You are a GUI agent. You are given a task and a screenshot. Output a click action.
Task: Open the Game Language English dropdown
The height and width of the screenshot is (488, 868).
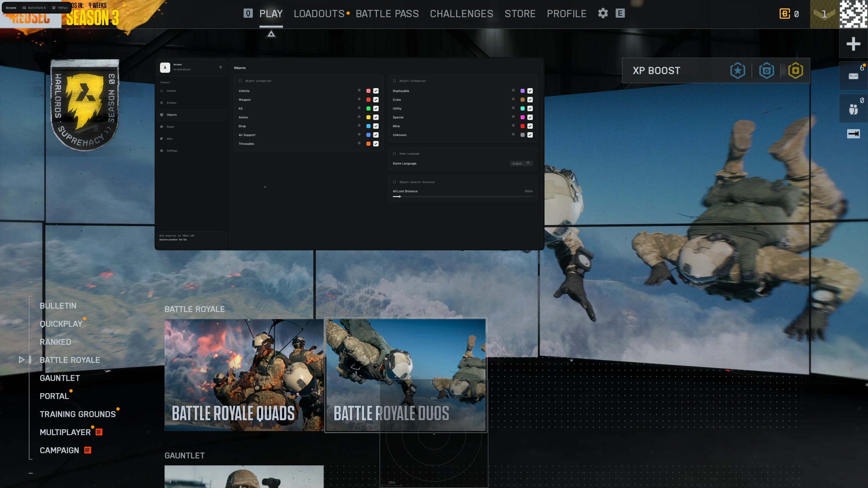pos(521,163)
